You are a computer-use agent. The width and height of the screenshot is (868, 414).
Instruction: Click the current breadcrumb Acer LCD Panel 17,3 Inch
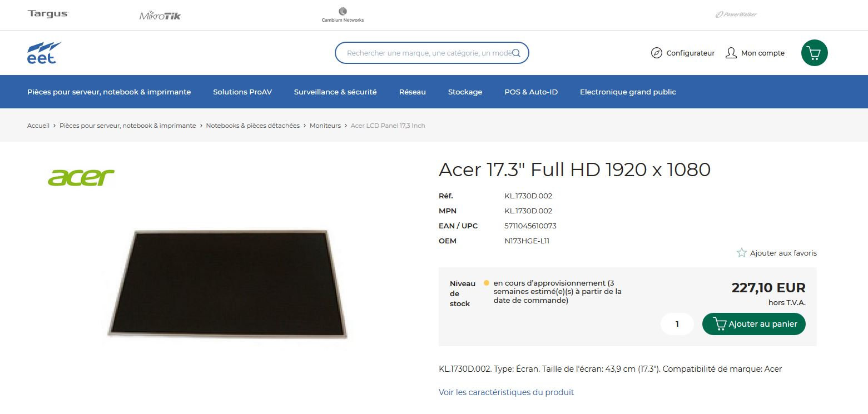pos(388,126)
